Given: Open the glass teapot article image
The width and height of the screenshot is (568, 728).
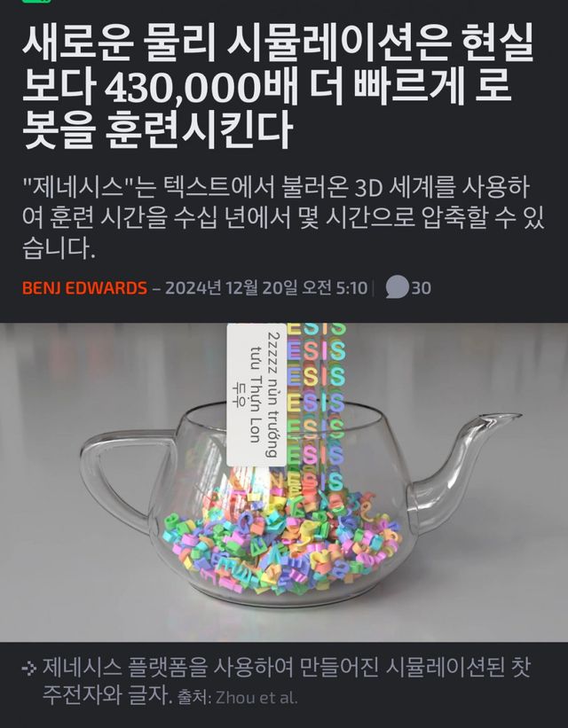Looking at the screenshot, I should pos(284,481).
